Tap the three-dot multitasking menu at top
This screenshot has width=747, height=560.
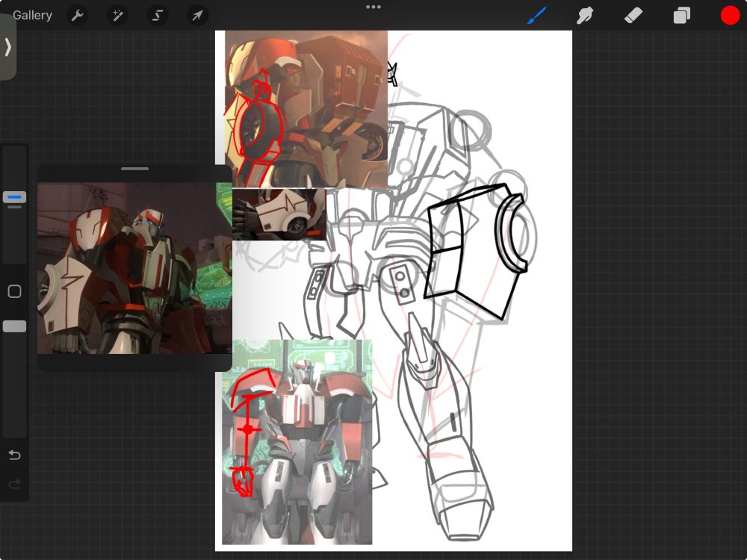pyautogui.click(x=373, y=7)
